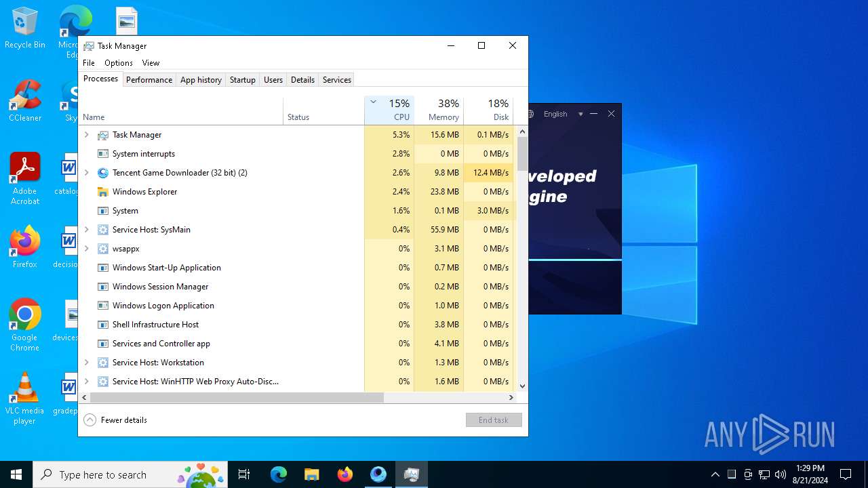Click the horizontal scrollbar thumb

tap(237, 398)
